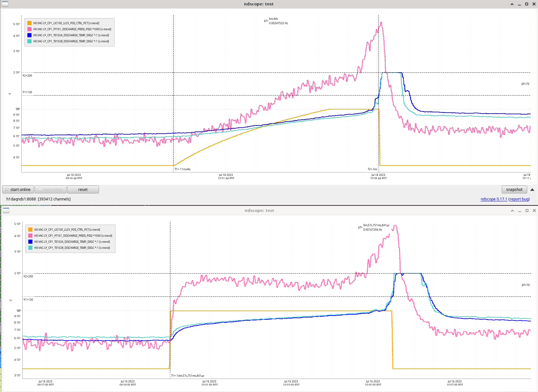This screenshot has height=392, width=538.
Task: Click the top window menu icon
Action: [5, 4]
